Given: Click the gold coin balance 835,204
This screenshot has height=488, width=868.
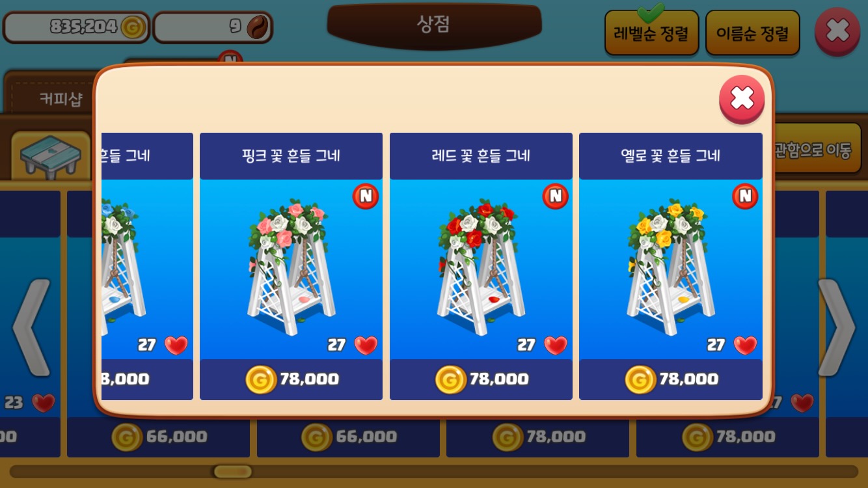Looking at the screenshot, I should pyautogui.click(x=77, y=27).
